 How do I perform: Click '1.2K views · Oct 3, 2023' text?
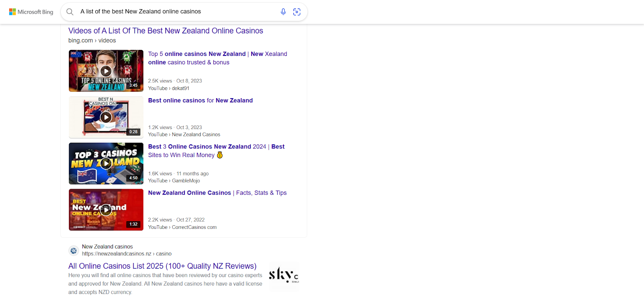tap(175, 127)
